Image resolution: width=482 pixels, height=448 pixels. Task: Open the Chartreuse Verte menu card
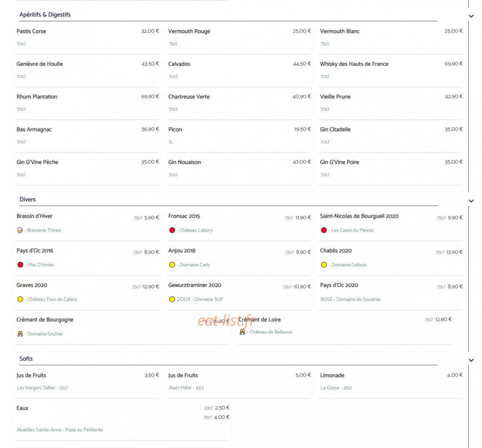[x=239, y=103]
